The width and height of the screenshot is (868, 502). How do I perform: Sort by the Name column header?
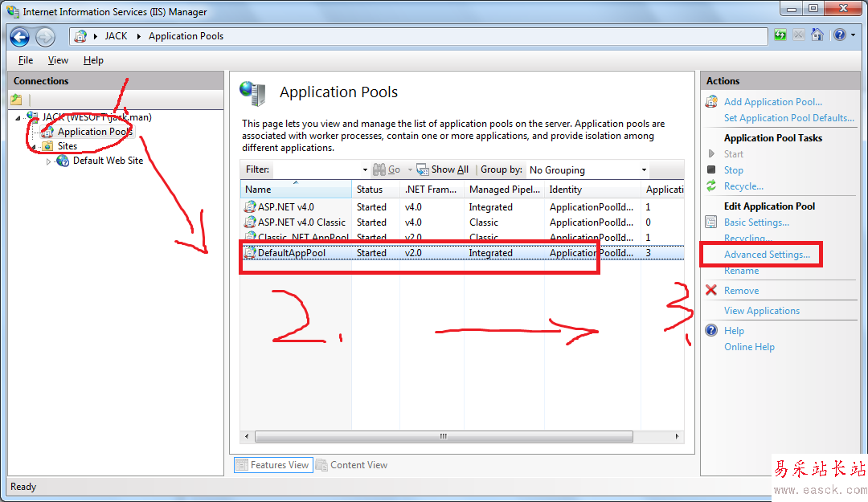coord(296,190)
